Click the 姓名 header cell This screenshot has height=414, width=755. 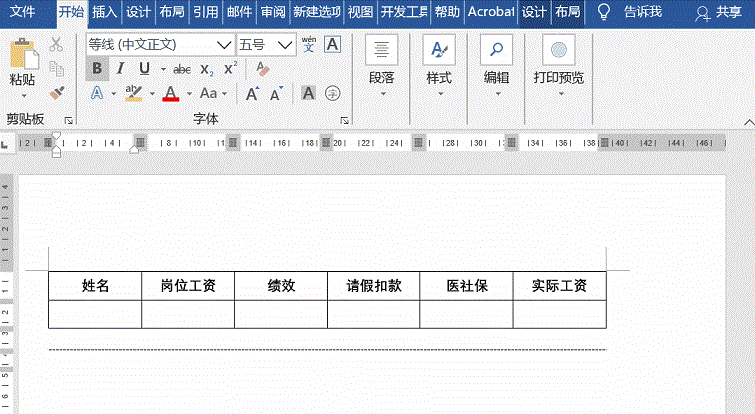[x=95, y=286]
